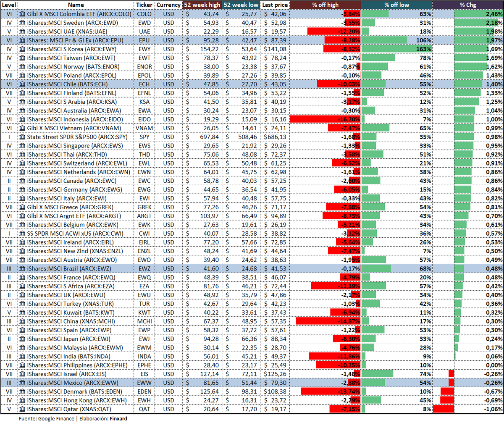Select the institution icon beside Glbl X MSCI Argnt ETF

tap(22, 216)
